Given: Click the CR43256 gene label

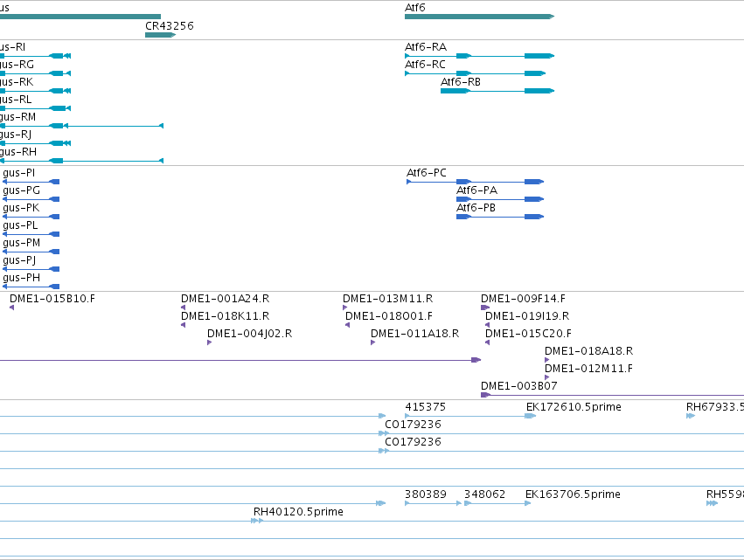Looking at the screenshot, I should pos(170,25).
